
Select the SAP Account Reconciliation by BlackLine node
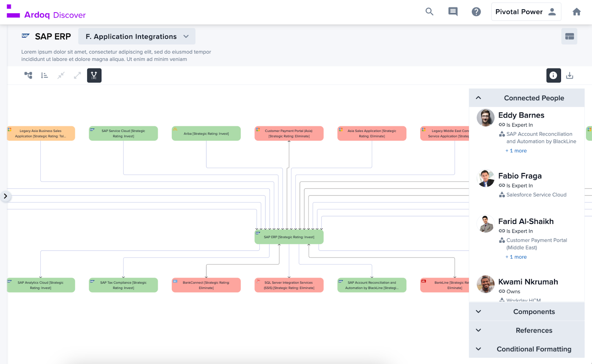pos(372,285)
